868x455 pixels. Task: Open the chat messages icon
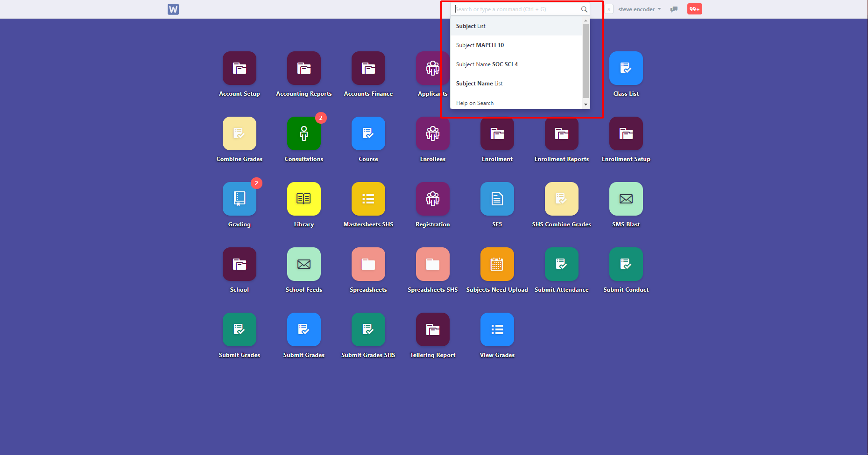pos(674,9)
